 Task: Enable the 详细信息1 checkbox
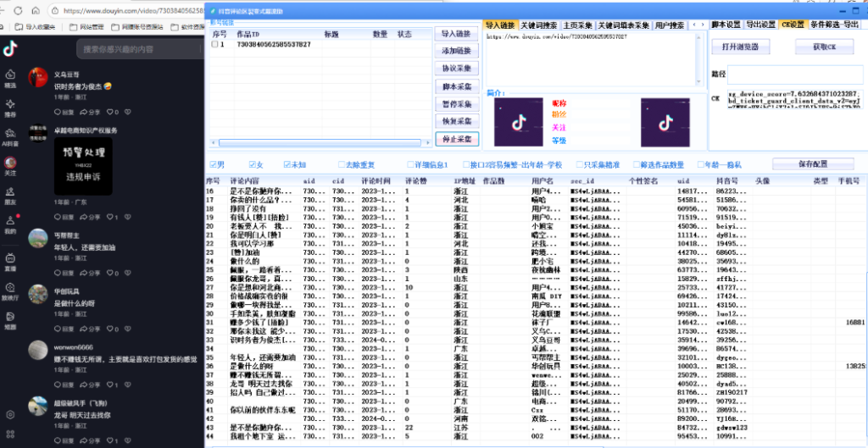pyautogui.click(x=410, y=164)
